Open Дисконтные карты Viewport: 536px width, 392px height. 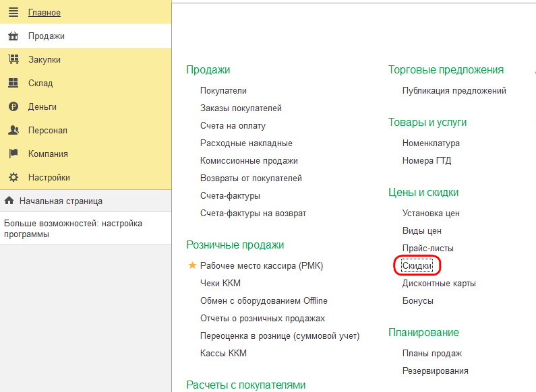[439, 284]
